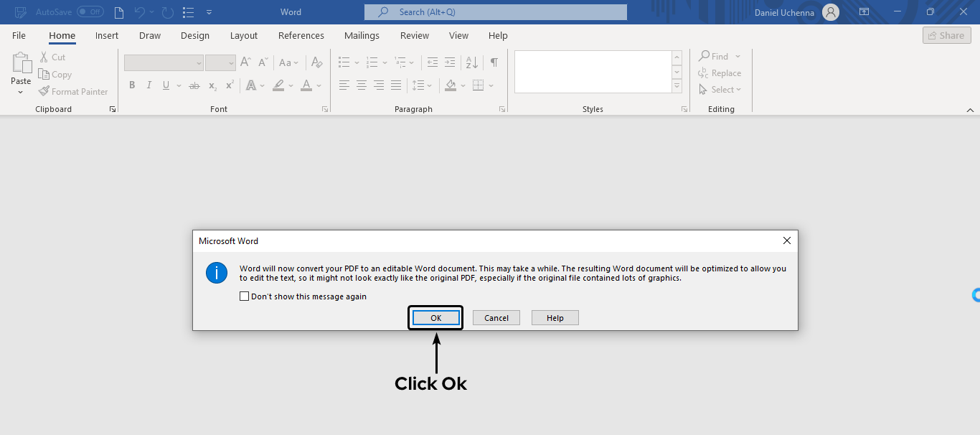Show paragraph marks
Image resolution: width=980 pixels, height=435 pixels.
pos(493,62)
